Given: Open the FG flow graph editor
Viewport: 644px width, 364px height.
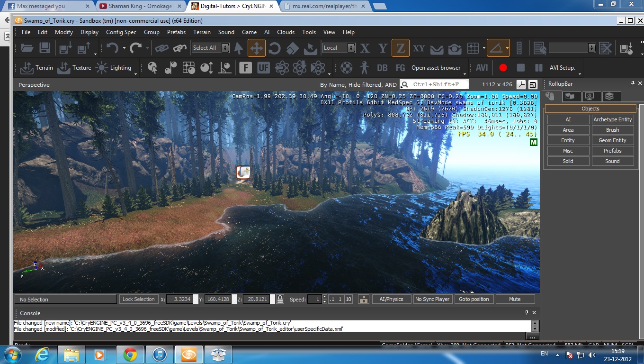Looking at the screenshot, I should (x=400, y=68).
